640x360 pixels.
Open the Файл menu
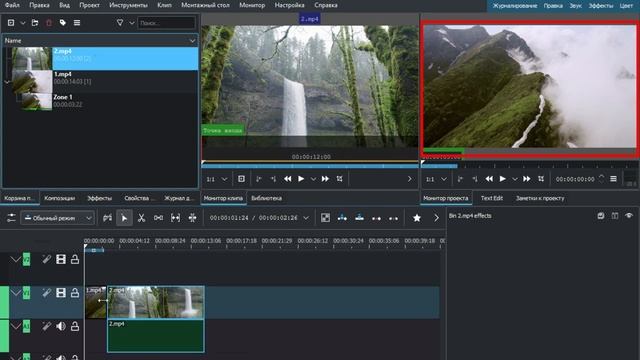point(12,5)
